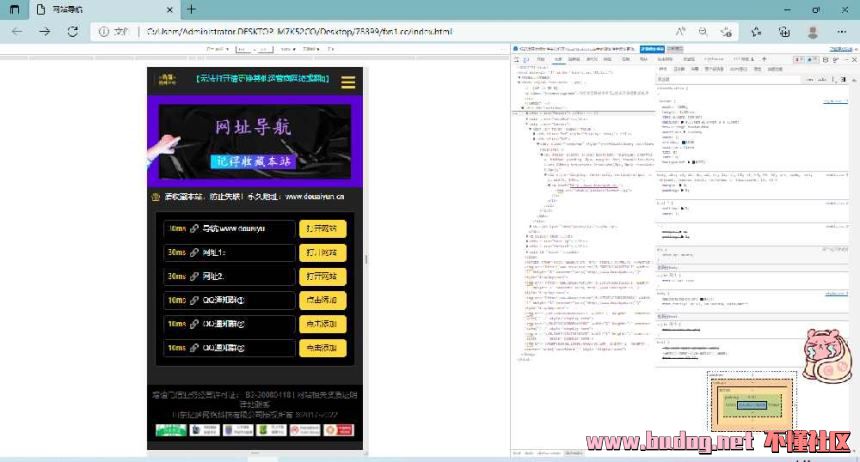Click the DevTools warning count badge
This screenshot has height=462, width=860.
point(812,59)
